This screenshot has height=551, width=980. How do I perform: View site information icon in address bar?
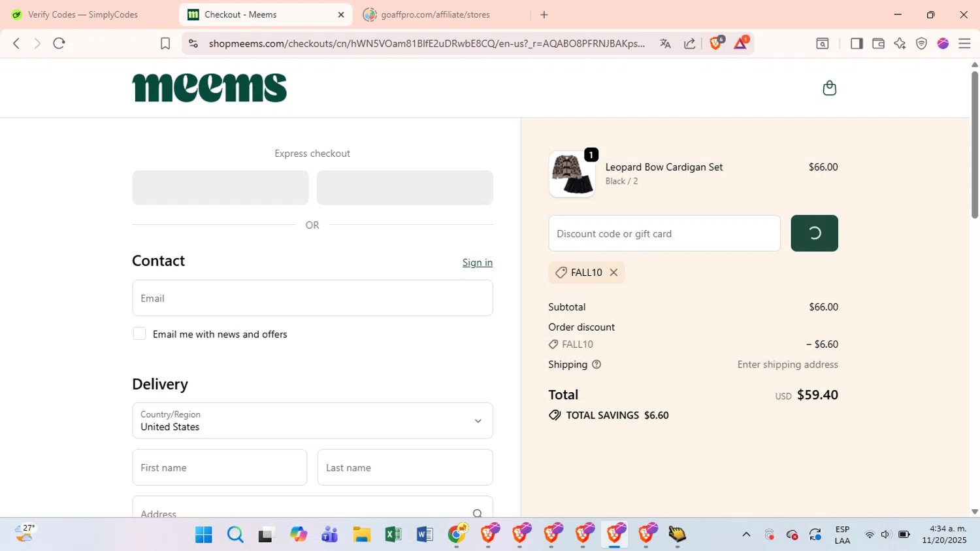[193, 43]
